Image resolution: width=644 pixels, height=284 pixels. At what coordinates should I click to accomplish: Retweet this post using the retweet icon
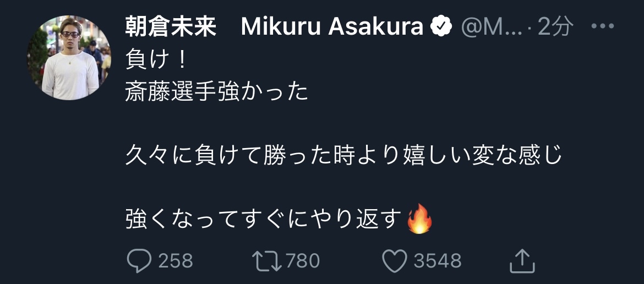coord(266,261)
